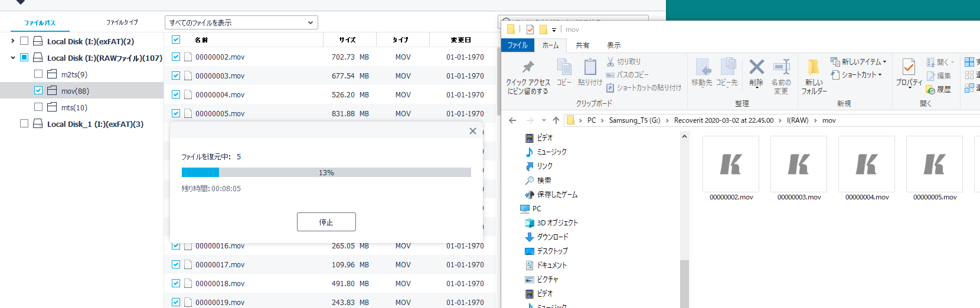Click the Delete (削除) icon in ribbon
Image resolution: width=980 pixels, height=308 pixels.
(756, 67)
